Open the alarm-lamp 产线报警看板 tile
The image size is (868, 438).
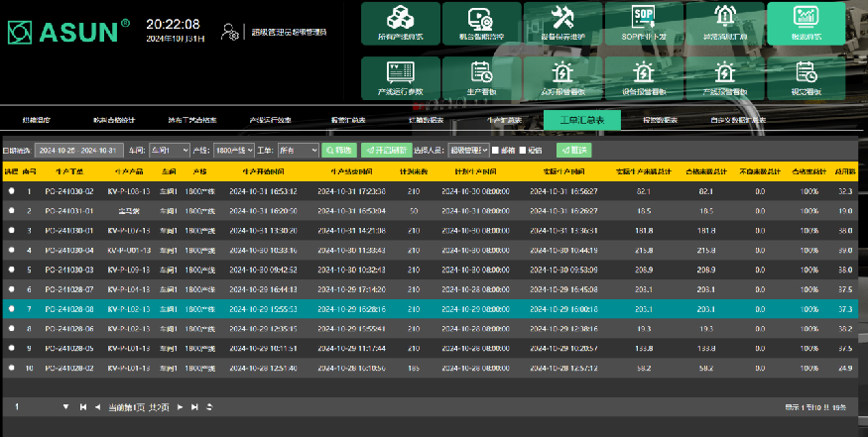click(x=725, y=78)
